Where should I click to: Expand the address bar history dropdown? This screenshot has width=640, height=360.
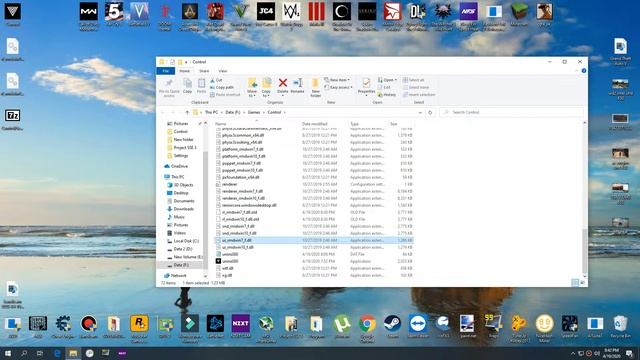[420, 112]
